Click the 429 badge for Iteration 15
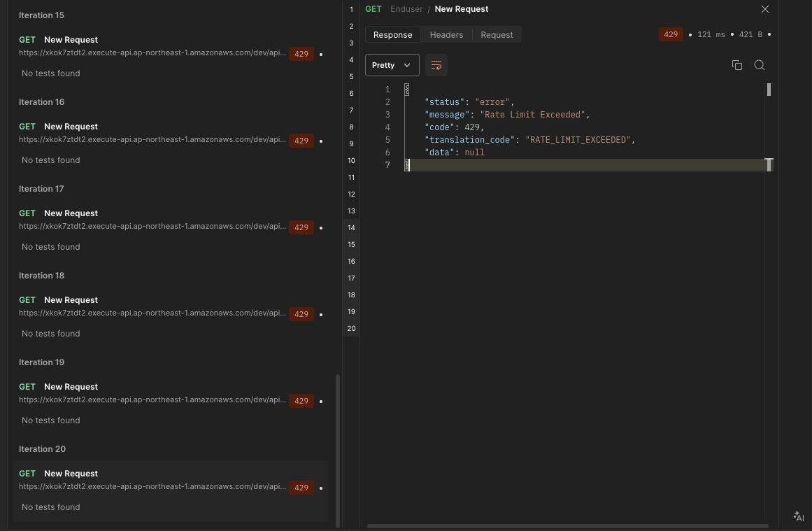 tap(301, 54)
